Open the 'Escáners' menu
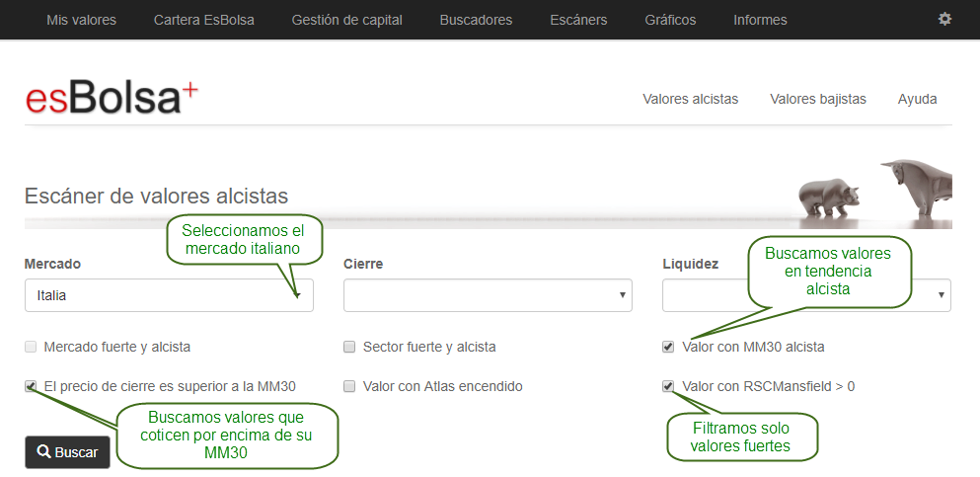980x477 pixels. click(x=578, y=20)
